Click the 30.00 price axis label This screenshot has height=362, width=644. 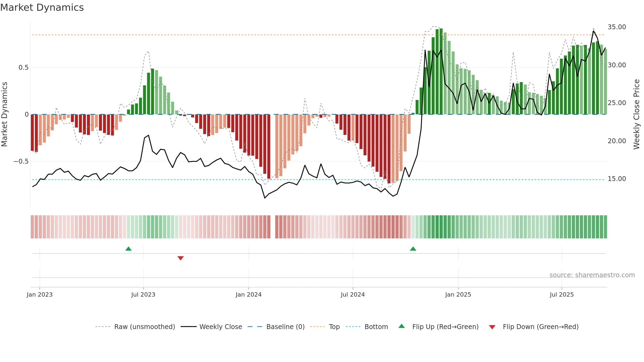tap(617, 65)
